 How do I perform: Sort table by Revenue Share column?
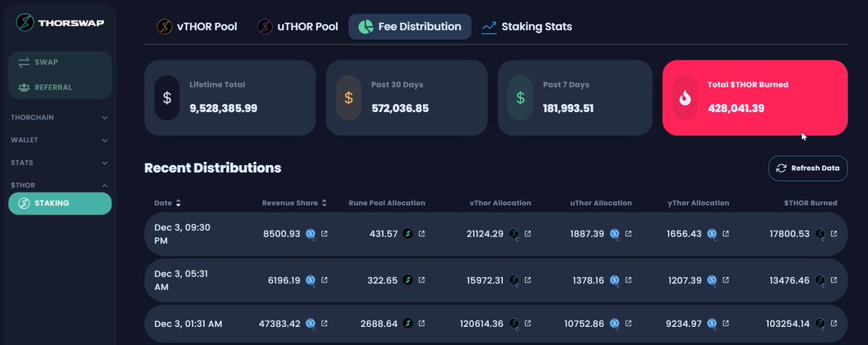click(x=294, y=203)
